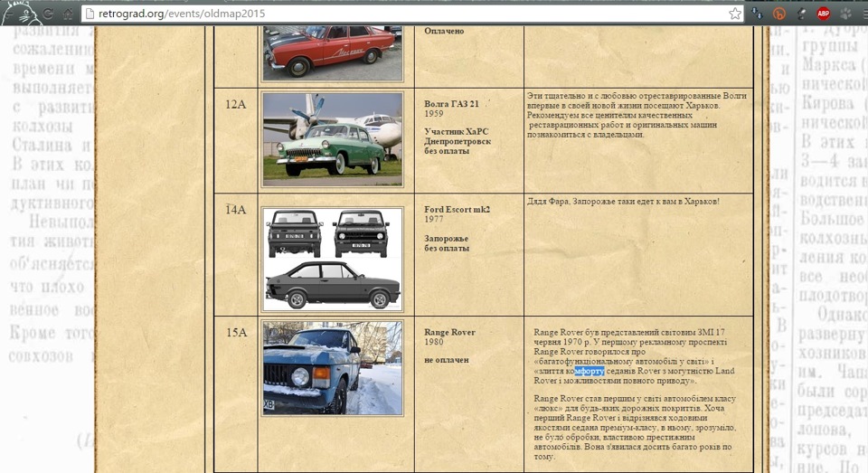Click the orange circular extension icon

(779, 14)
